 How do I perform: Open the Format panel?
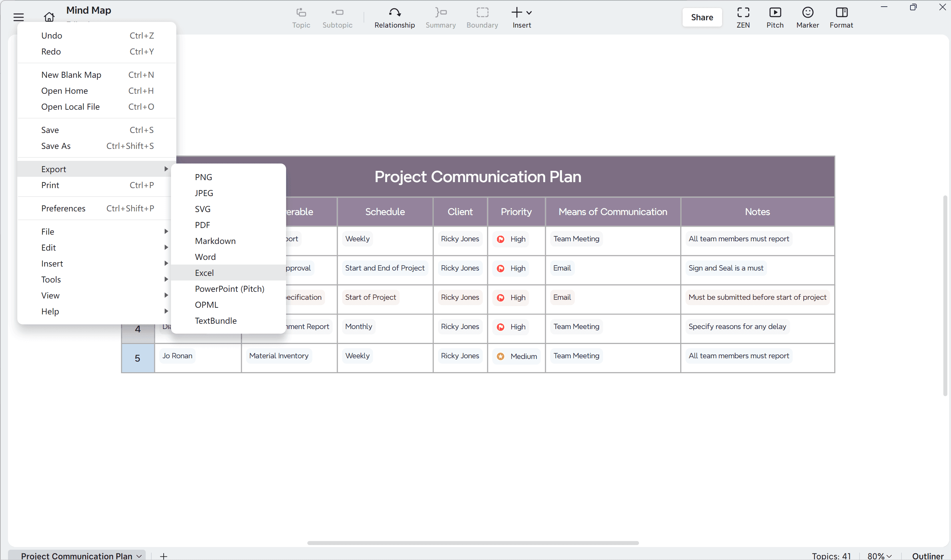tap(841, 17)
